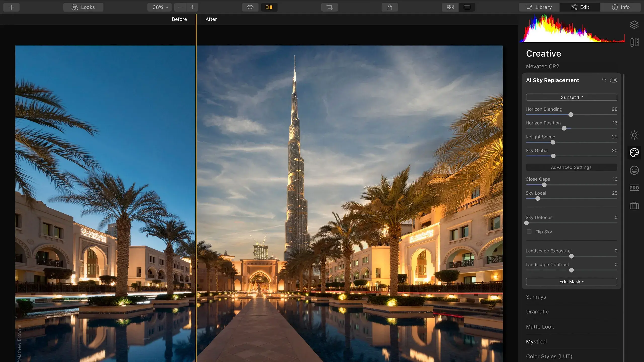Collapse the Advanced Settings section
Screen dimensions: 644x362
pos(571,167)
